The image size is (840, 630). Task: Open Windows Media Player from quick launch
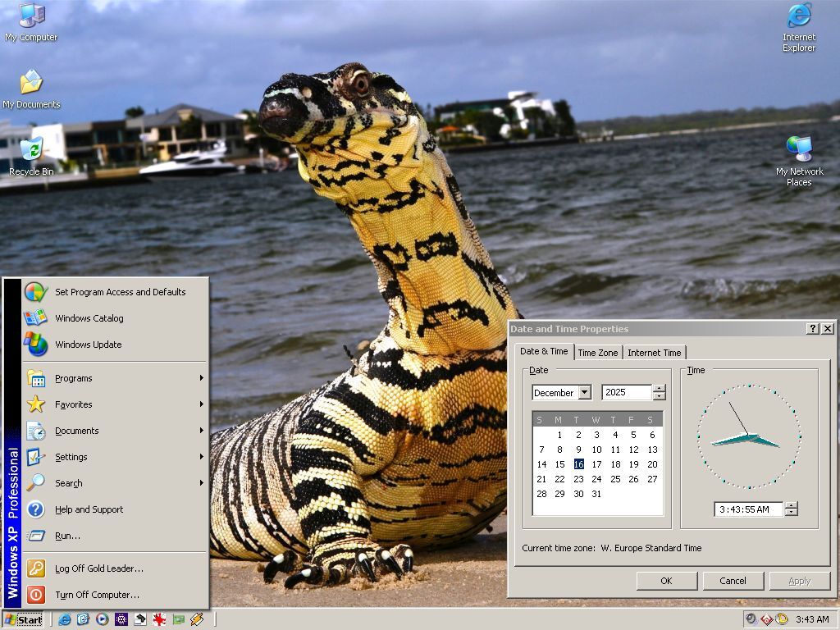click(102, 619)
